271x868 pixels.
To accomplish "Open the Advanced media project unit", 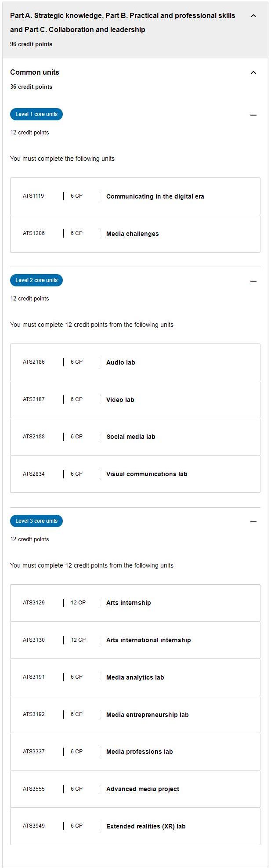I will click(135, 789).
